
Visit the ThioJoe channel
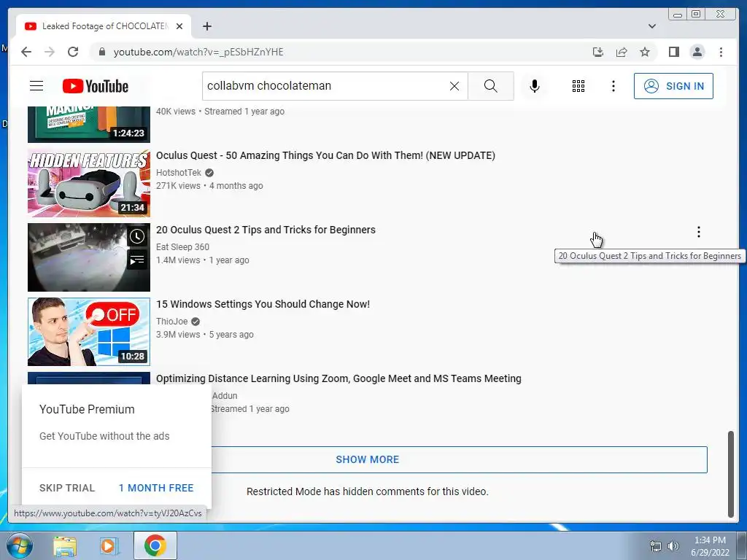pyautogui.click(x=172, y=321)
